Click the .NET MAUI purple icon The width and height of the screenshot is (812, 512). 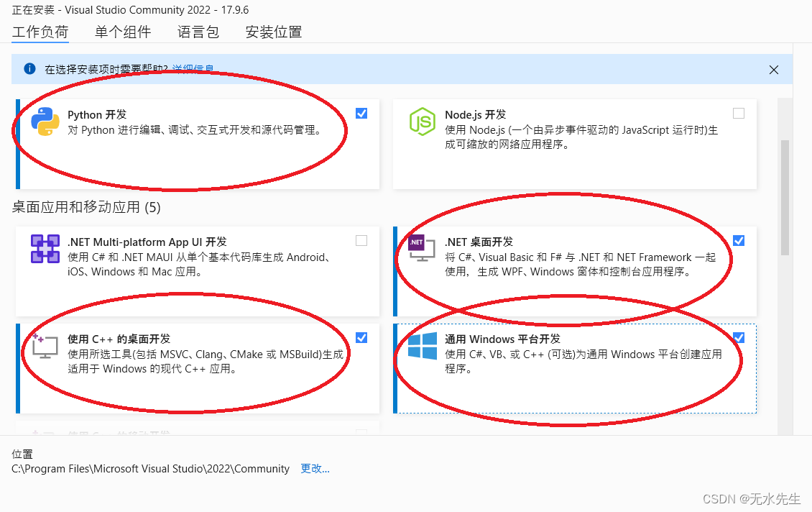[45, 249]
